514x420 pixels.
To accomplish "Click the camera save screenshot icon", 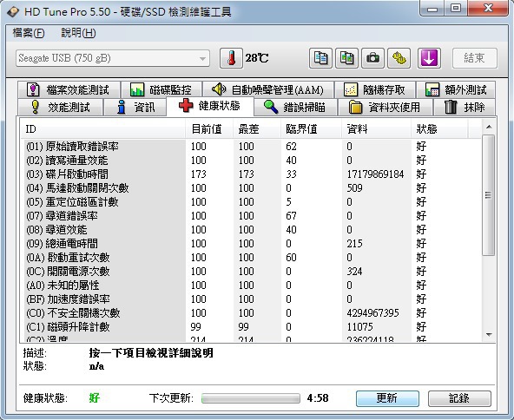I will click(372, 58).
